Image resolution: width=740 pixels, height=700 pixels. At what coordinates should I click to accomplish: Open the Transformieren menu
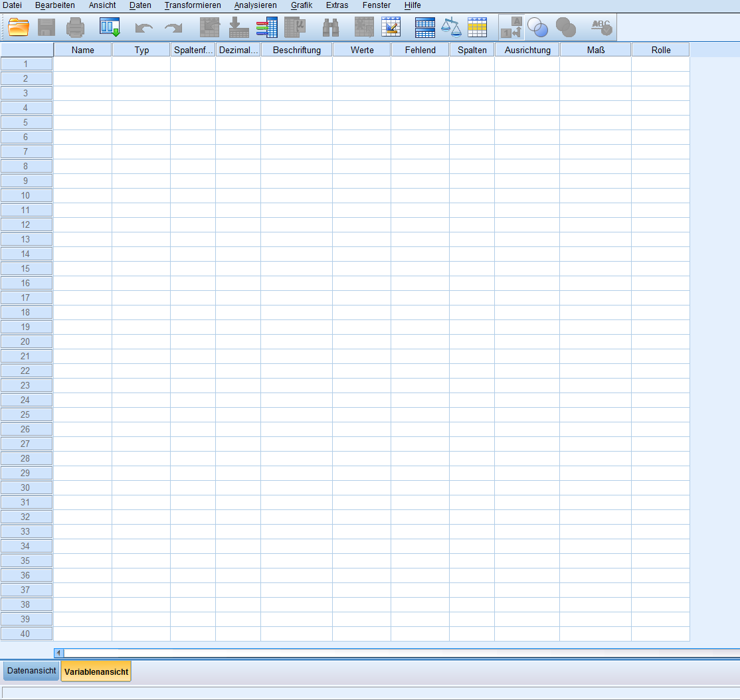point(193,5)
